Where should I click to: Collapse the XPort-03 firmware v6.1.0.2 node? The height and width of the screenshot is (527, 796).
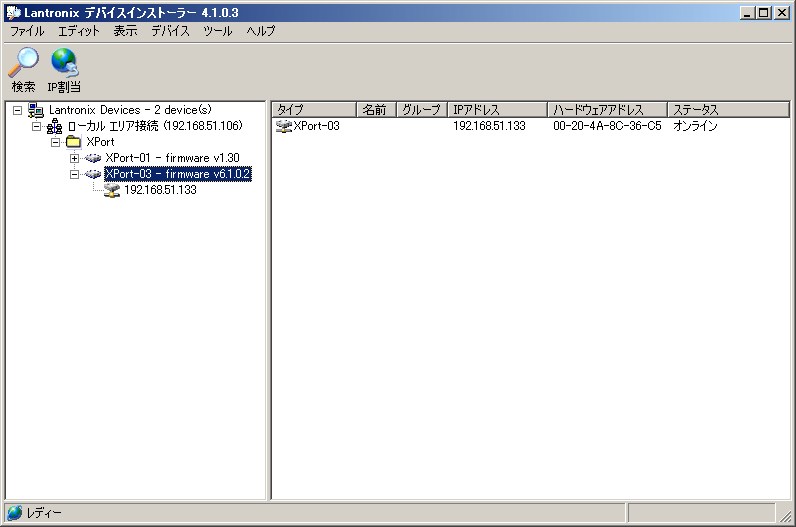(x=74, y=174)
